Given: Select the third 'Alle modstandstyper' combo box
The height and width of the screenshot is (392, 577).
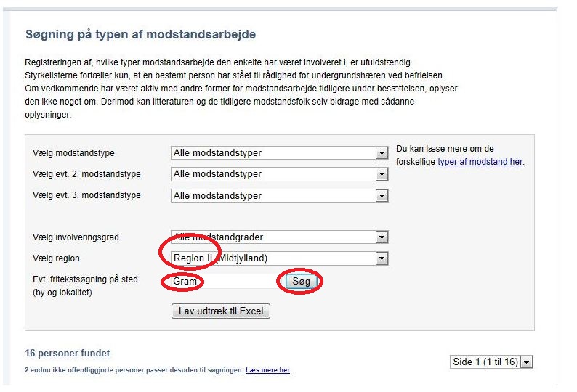Looking at the screenshot, I should click(279, 195).
